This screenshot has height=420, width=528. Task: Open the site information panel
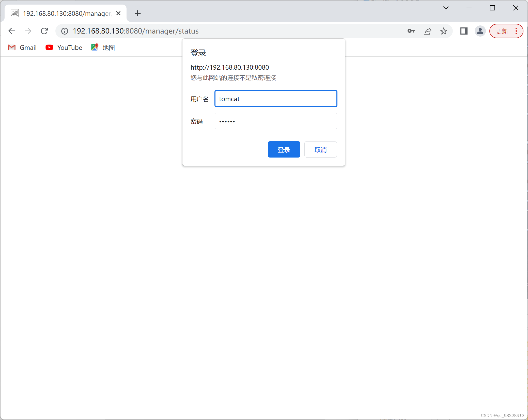64,31
